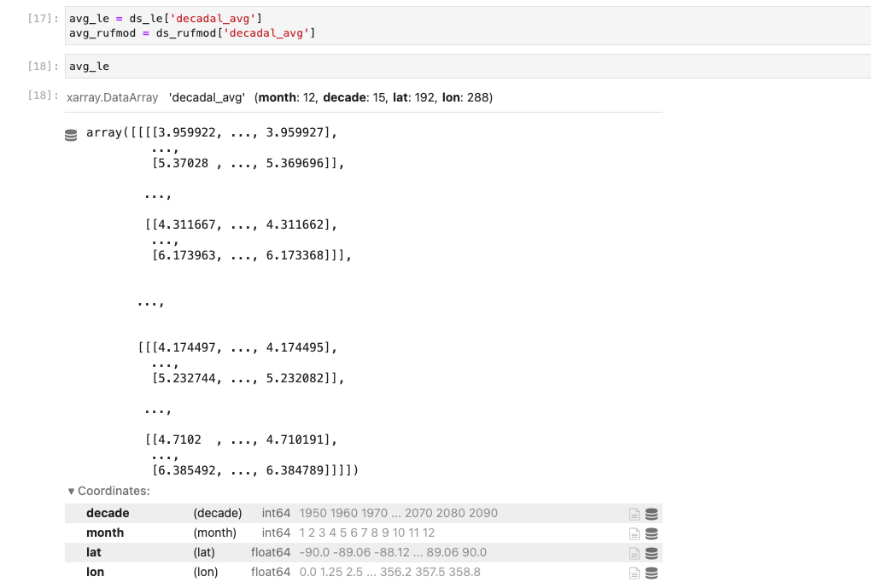871x588 pixels.
Task: Show data repr for the decade coordinate
Action: click(652, 514)
